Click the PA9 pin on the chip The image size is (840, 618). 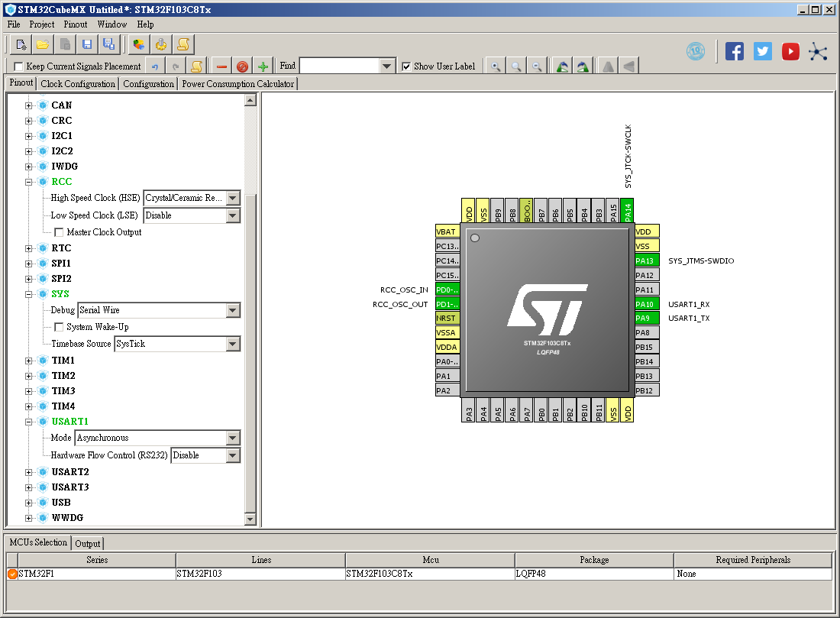click(647, 319)
